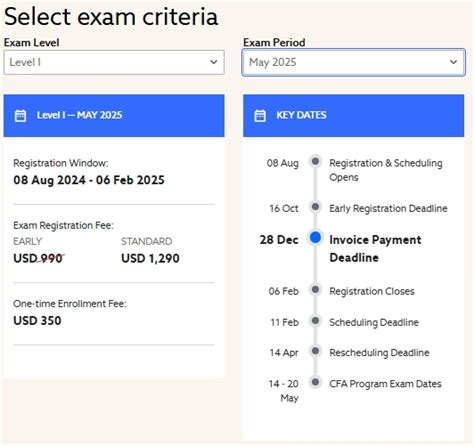
Task: Click the 08 Aug timeline dot
Action: [315, 161]
